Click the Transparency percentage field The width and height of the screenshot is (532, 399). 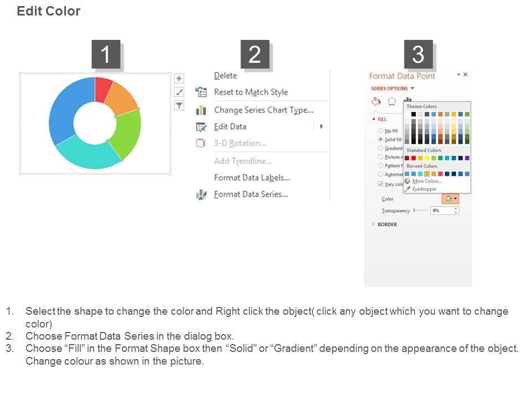point(442,211)
